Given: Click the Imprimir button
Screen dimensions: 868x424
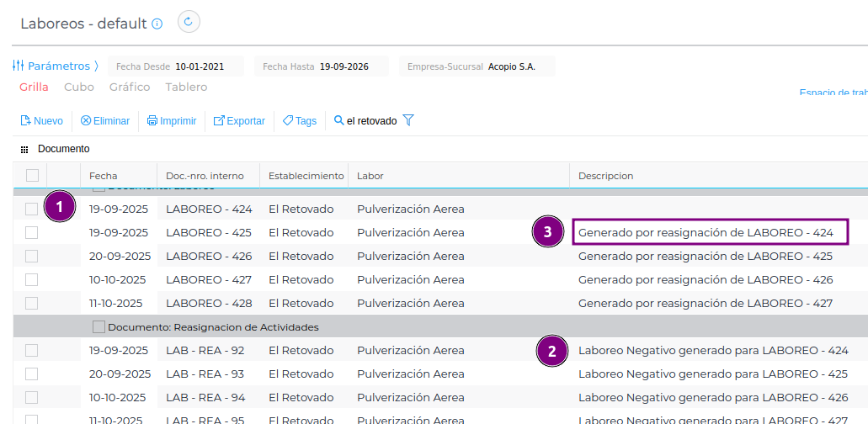Looking at the screenshot, I should pos(172,120).
